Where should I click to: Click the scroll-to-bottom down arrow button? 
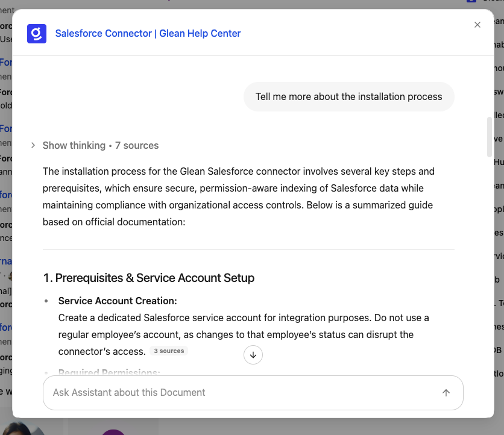click(x=253, y=355)
